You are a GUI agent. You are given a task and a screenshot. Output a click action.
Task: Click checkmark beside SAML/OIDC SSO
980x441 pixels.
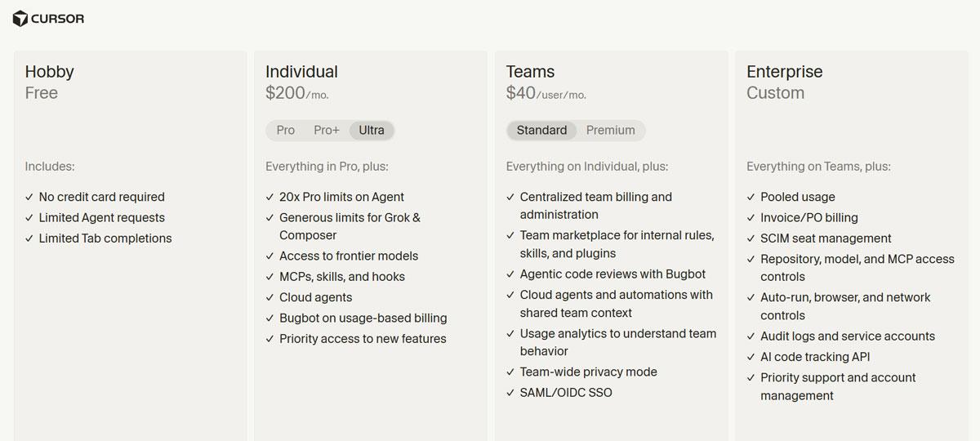coord(510,393)
